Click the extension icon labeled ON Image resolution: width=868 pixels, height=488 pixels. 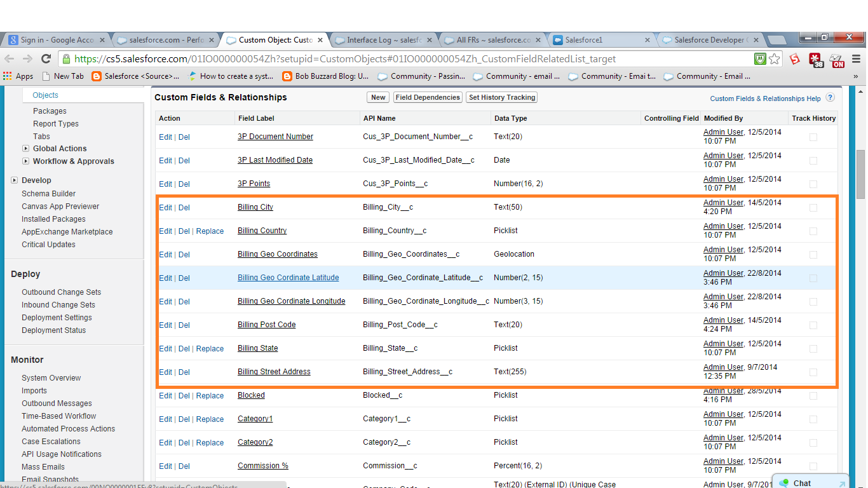[837, 60]
